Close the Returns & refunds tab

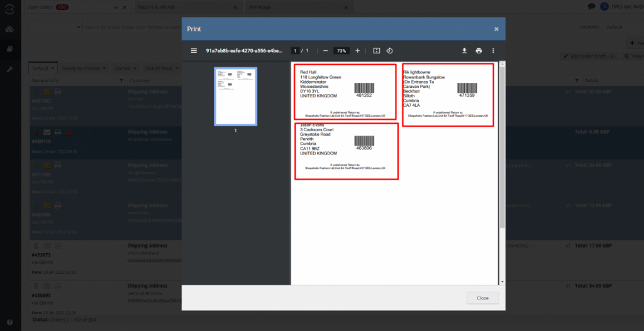pyautogui.click(x=235, y=8)
